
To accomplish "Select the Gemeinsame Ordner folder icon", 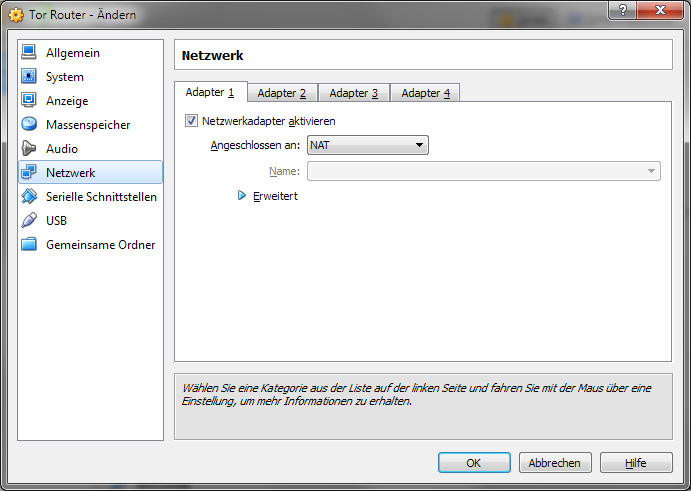I will point(29,245).
